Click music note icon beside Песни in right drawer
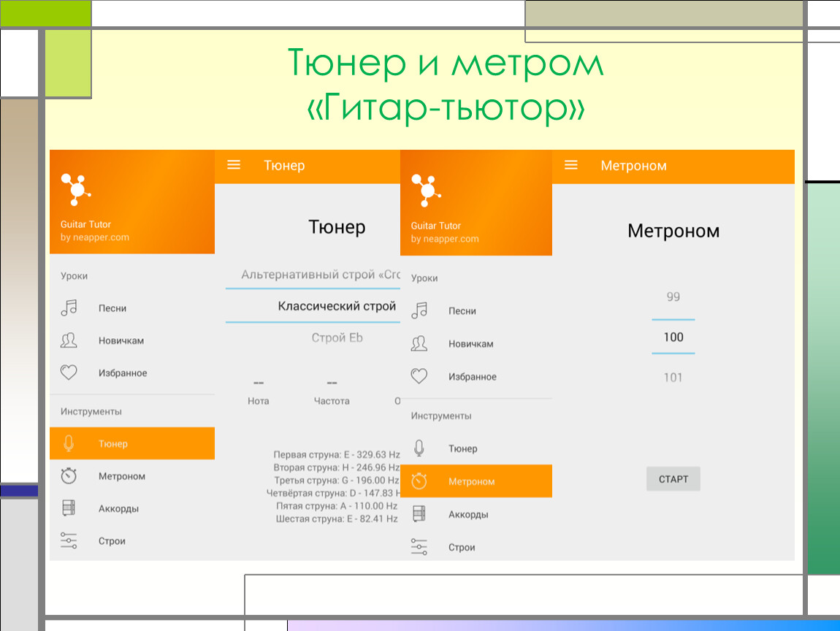 pos(419,310)
